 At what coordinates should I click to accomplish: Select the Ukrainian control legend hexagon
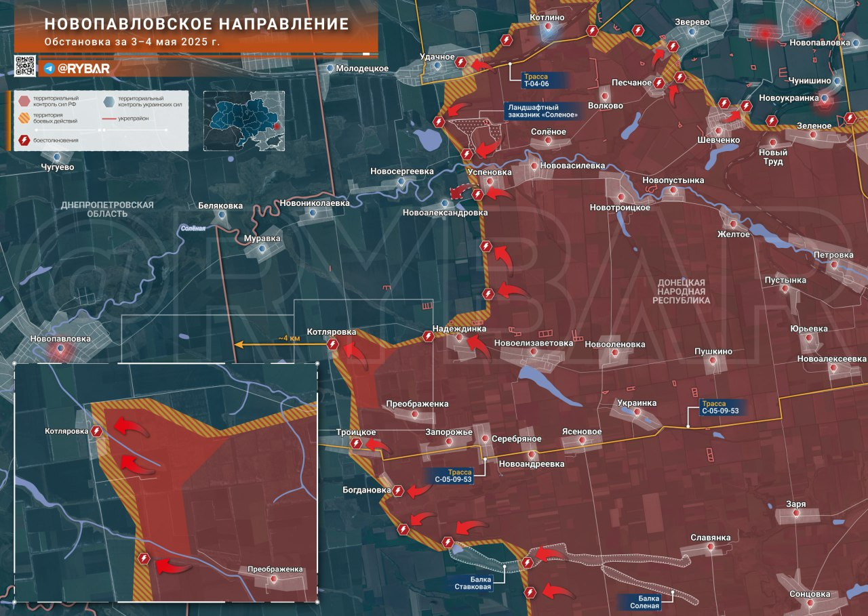(109, 102)
